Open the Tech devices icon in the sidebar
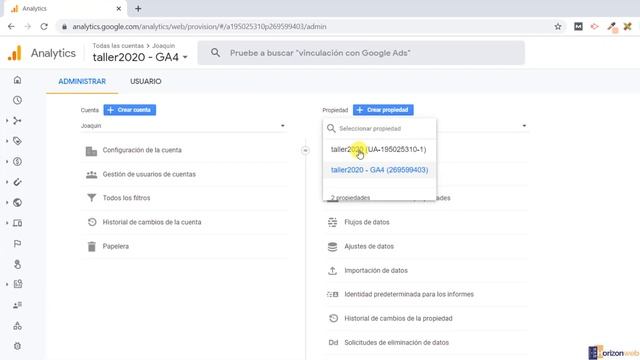Screen dimensions: 640x360 (x=17, y=223)
